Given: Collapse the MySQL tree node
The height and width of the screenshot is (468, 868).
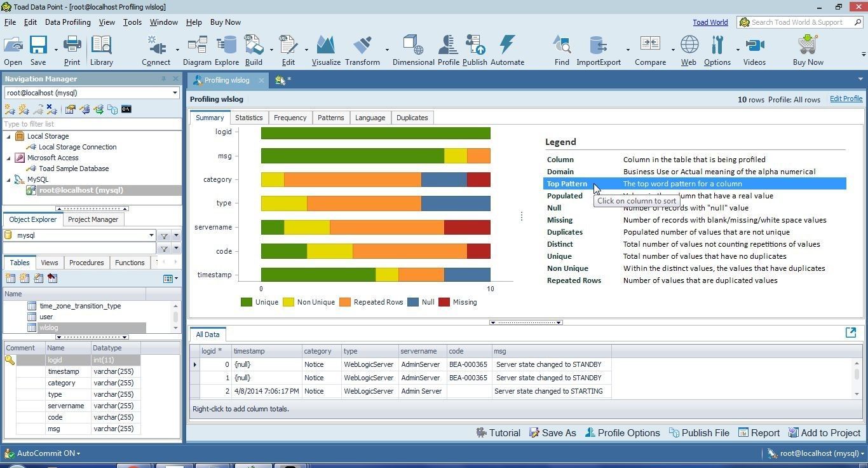Looking at the screenshot, I should pos(9,179).
